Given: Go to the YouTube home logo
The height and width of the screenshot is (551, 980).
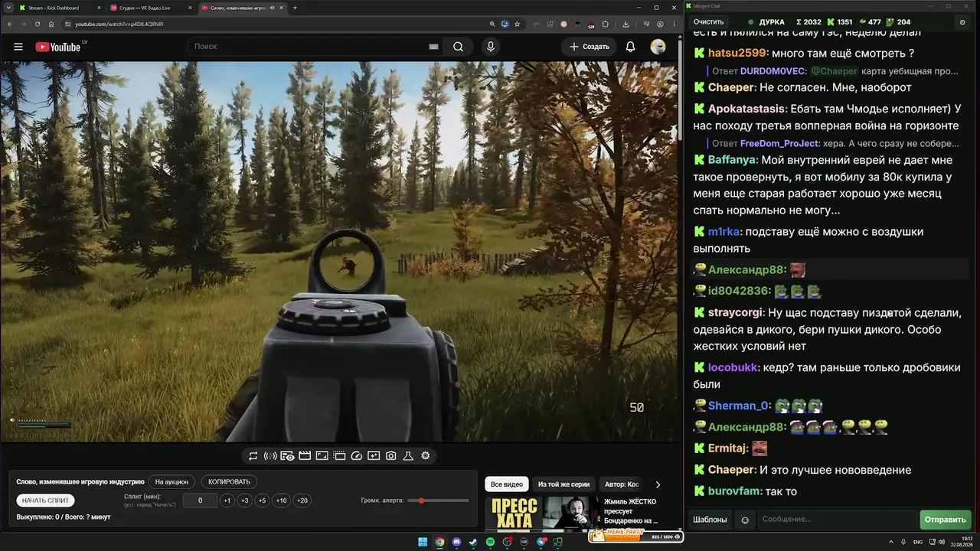Looking at the screenshot, I should point(58,47).
